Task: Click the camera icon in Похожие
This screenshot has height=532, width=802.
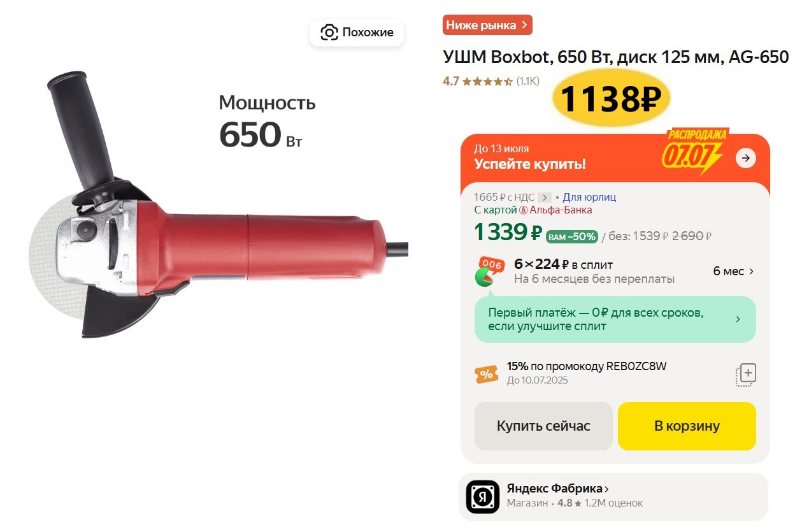Action: coord(329,32)
